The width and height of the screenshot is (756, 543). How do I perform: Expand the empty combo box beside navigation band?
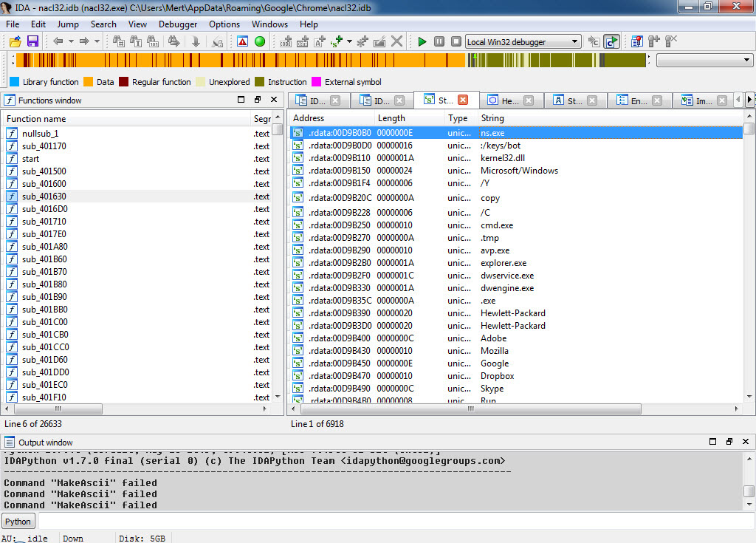pos(746,61)
